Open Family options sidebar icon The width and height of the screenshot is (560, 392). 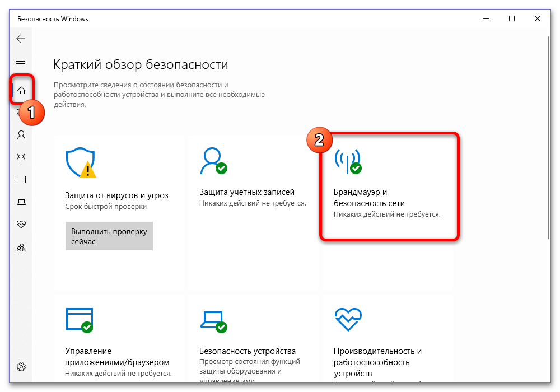(x=21, y=248)
